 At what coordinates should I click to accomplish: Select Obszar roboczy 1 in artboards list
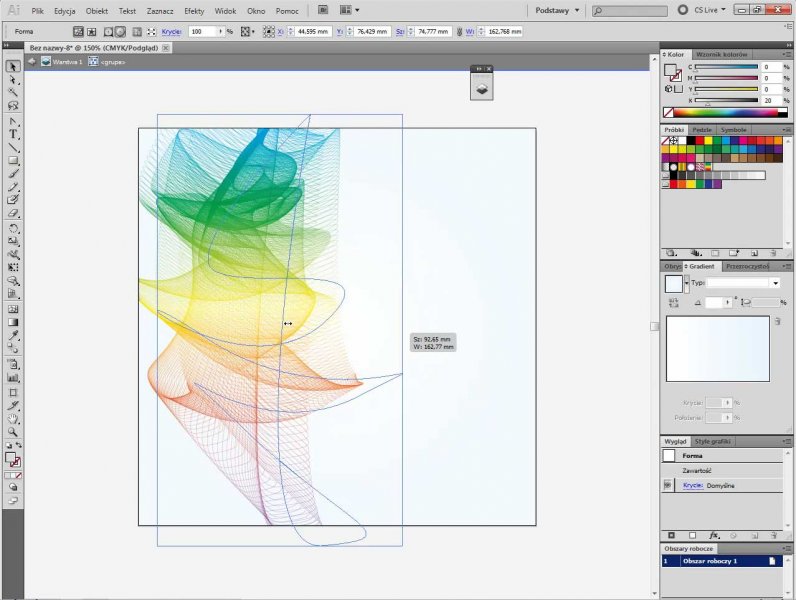click(x=708, y=562)
